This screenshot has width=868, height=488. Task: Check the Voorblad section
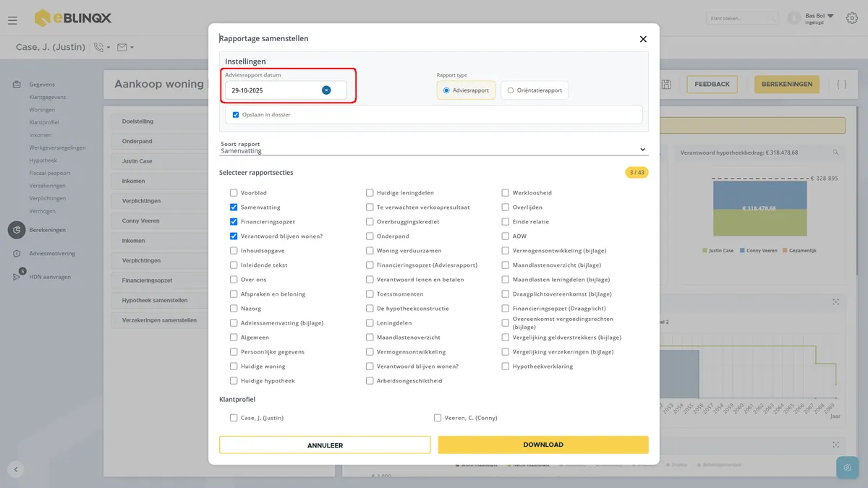pos(234,193)
